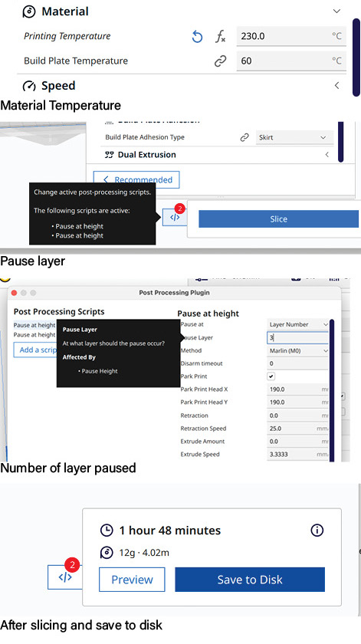The image size is (361, 644).
Task: Open the Method Marlin (M0) dropdown
Action: pyautogui.click(x=297, y=351)
